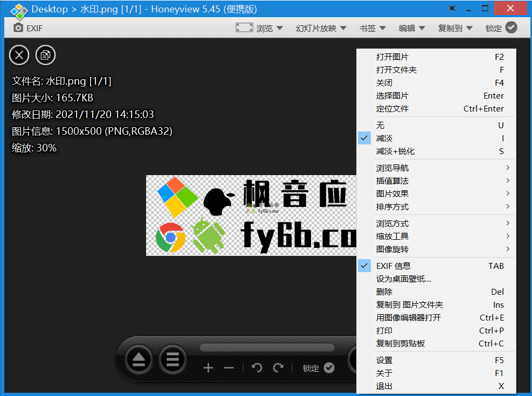Open the 幻灯片放映 dropdown

(x=321, y=28)
